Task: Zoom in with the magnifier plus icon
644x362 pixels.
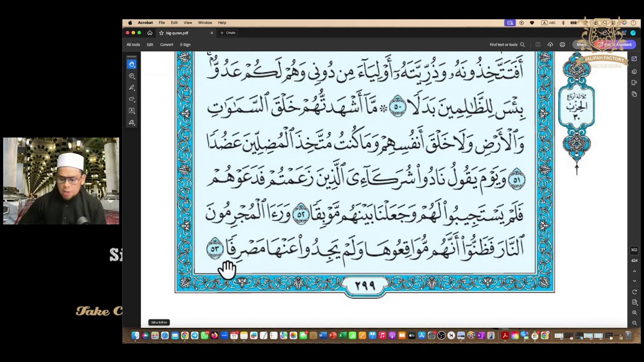Action: (x=634, y=313)
